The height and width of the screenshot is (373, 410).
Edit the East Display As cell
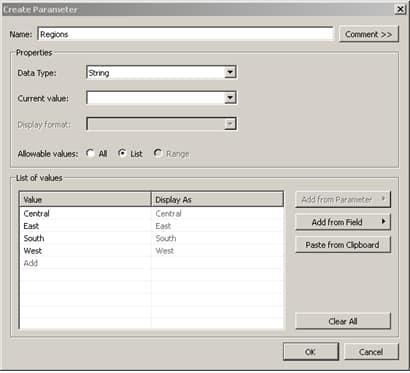coord(217,226)
